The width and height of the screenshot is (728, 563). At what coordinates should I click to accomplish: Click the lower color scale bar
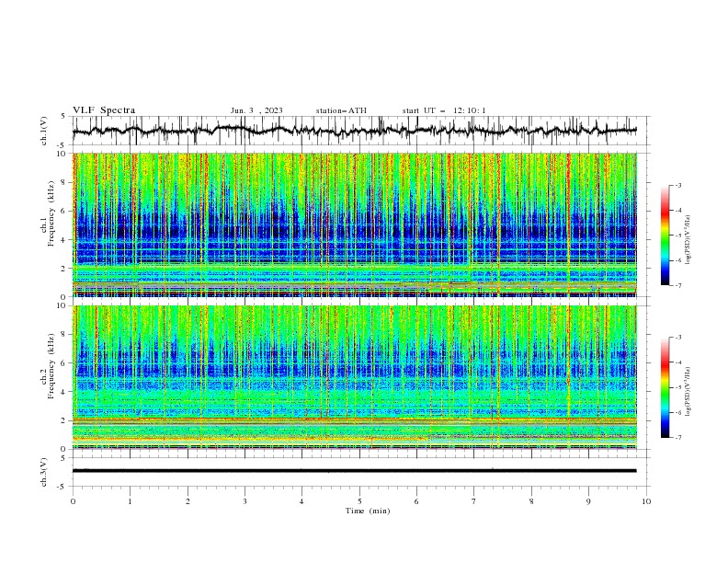tap(665, 387)
